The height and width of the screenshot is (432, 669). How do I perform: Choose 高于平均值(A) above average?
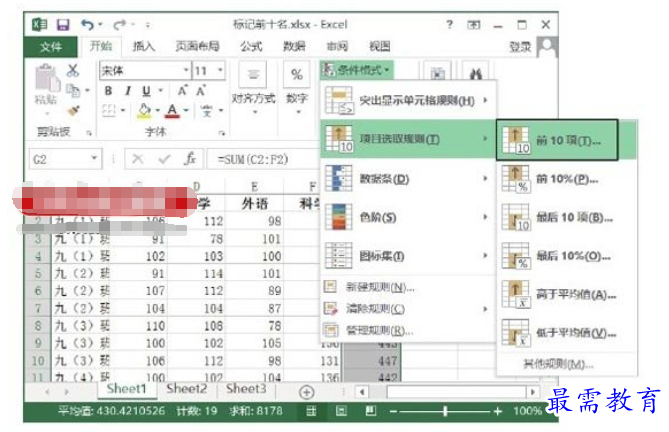coord(567,294)
